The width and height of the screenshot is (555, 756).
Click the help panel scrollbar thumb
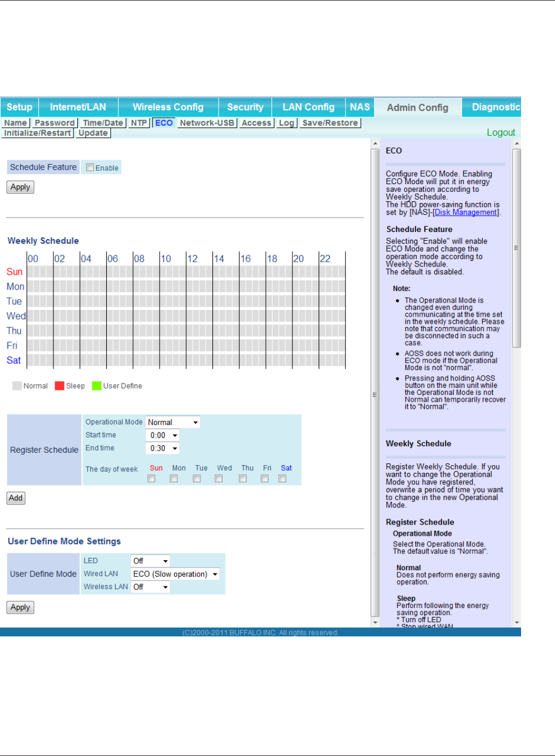(517, 248)
